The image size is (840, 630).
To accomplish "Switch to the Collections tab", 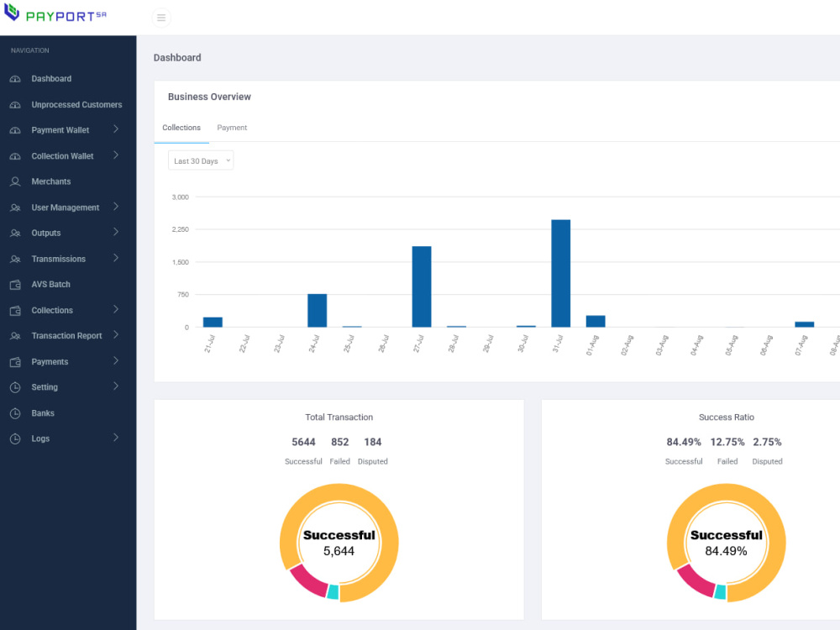I will 181,128.
